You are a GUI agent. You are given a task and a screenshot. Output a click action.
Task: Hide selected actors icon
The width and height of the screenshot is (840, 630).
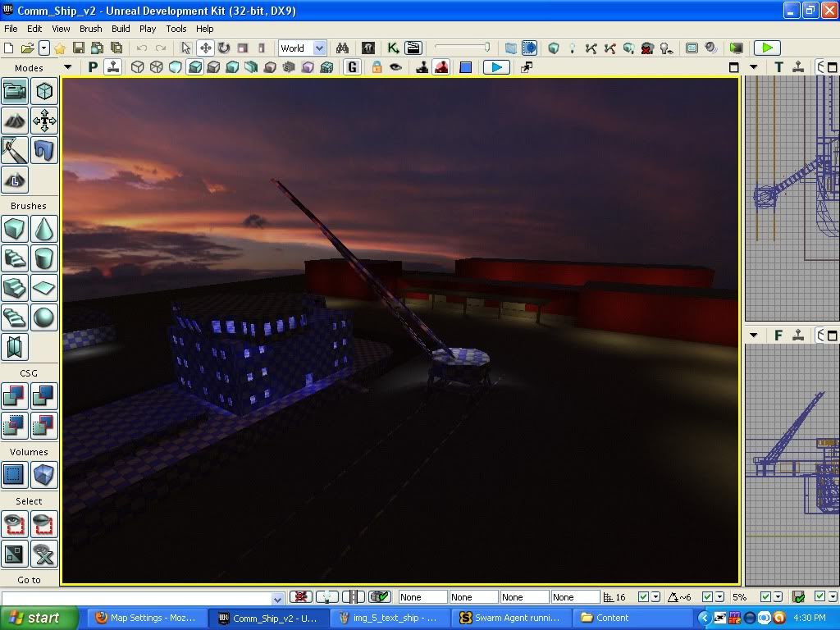(x=44, y=524)
